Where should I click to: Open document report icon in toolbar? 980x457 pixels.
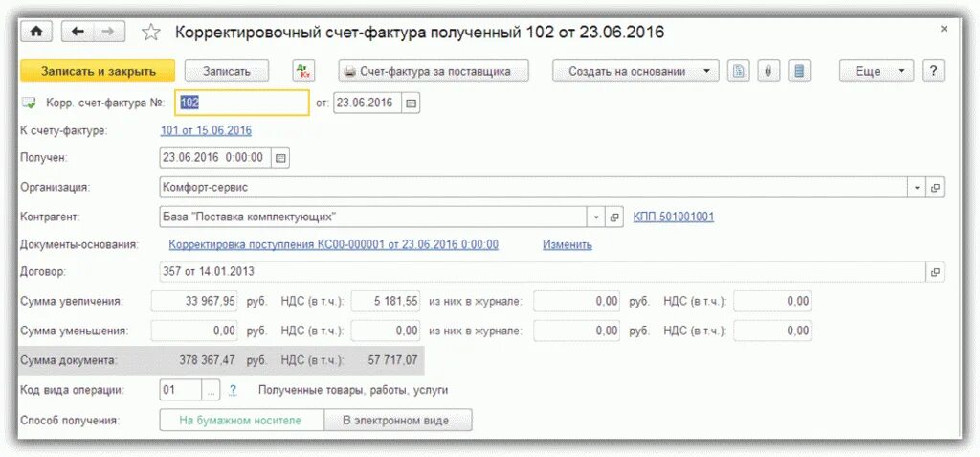click(x=738, y=71)
